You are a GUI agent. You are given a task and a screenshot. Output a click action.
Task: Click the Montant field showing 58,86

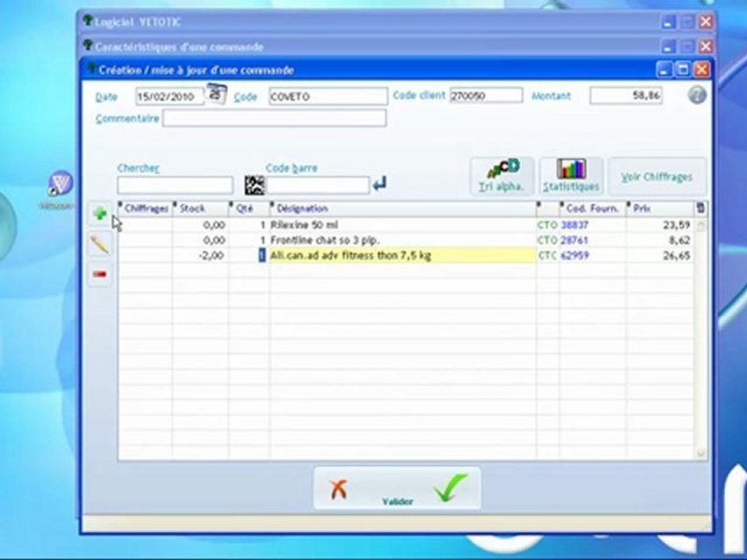point(626,96)
